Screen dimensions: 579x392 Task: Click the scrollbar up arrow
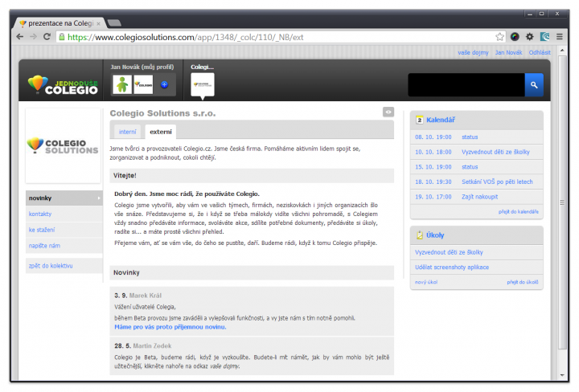coord(562,50)
